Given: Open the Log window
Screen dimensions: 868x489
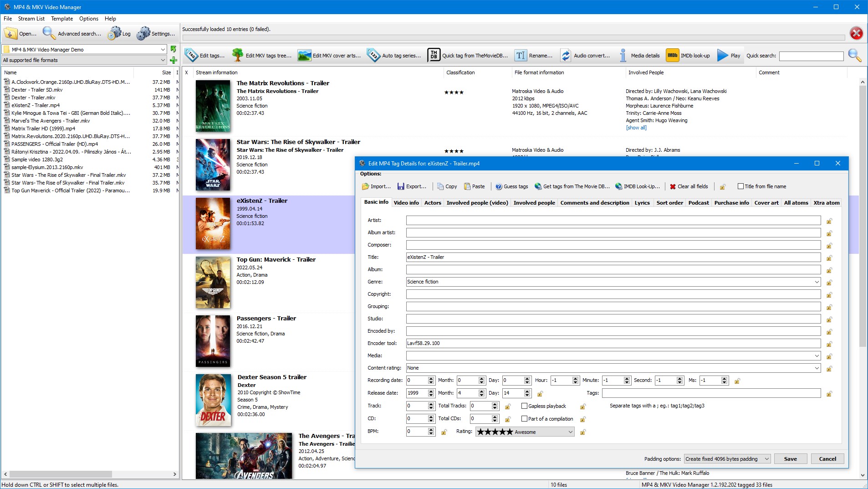Looking at the screenshot, I should coord(119,33).
